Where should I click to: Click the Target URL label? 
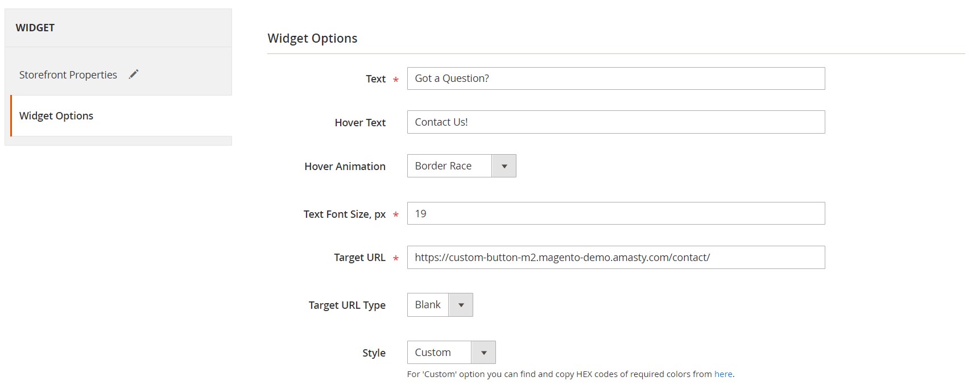[359, 258]
